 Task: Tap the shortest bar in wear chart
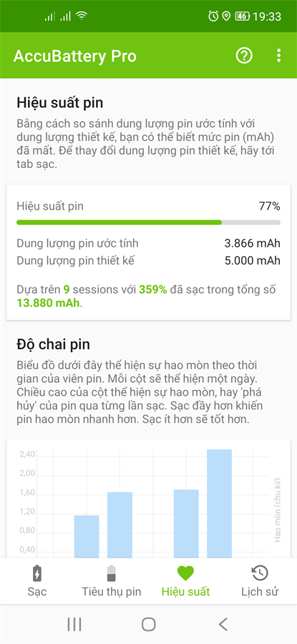pos(87,537)
